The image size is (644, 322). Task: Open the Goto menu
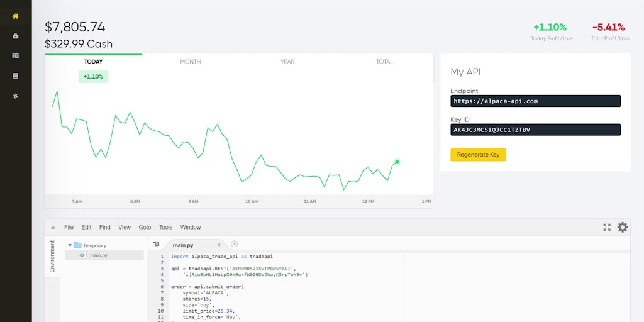[145, 227]
